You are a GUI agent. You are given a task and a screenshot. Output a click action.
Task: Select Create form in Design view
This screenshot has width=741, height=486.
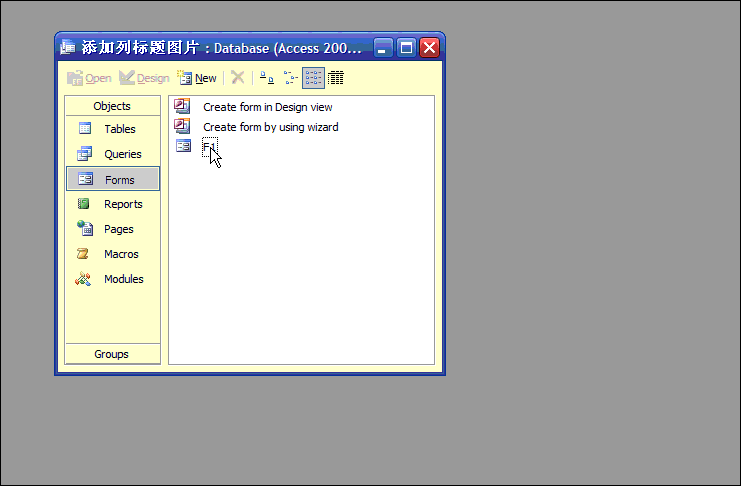click(x=267, y=107)
